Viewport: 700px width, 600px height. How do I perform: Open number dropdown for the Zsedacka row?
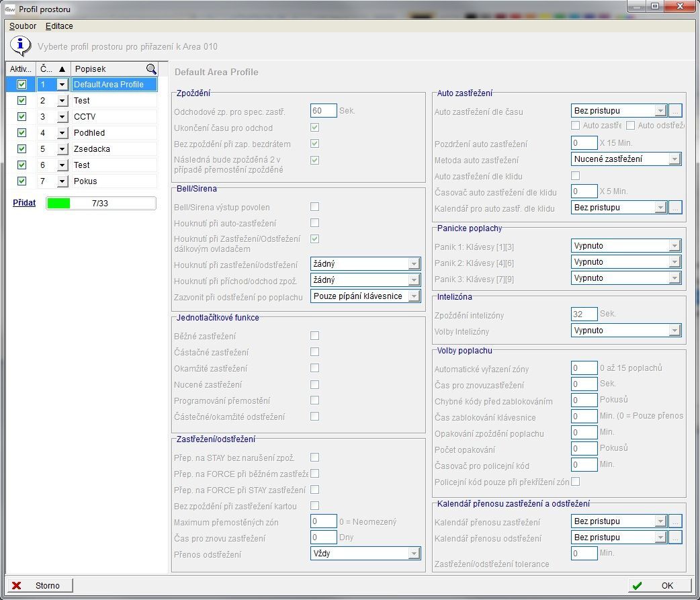[62, 149]
